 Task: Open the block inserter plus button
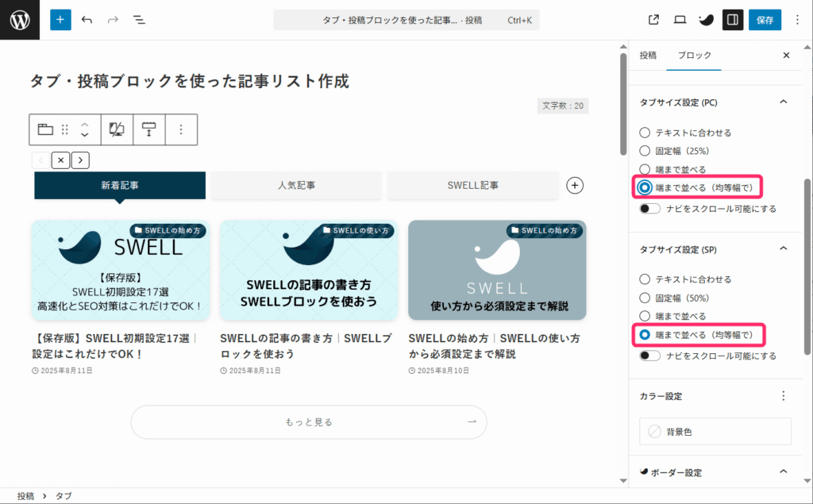point(60,20)
